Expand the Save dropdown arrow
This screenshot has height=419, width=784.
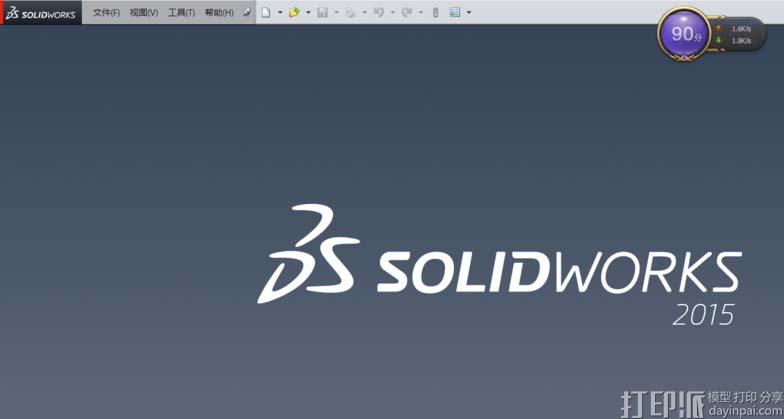pos(336,13)
